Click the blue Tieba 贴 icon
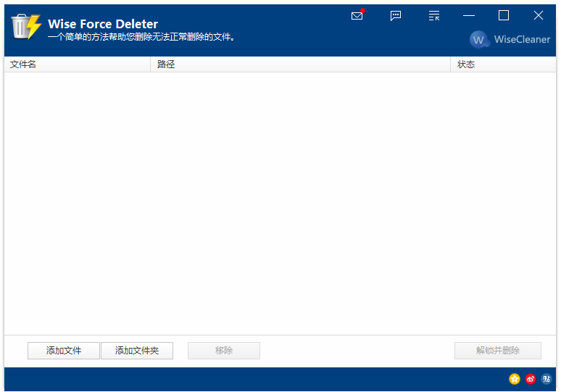 [547, 379]
